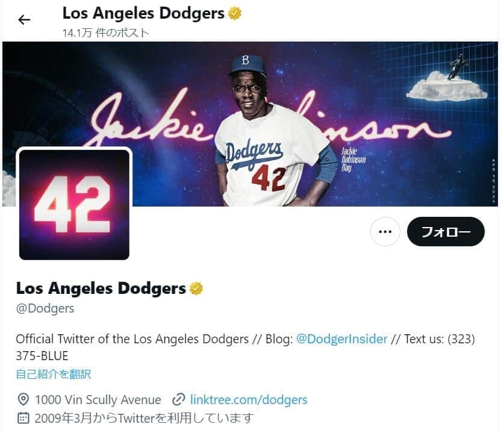
Task: Click the Los Angeles Dodgers header title
Action: point(143,13)
